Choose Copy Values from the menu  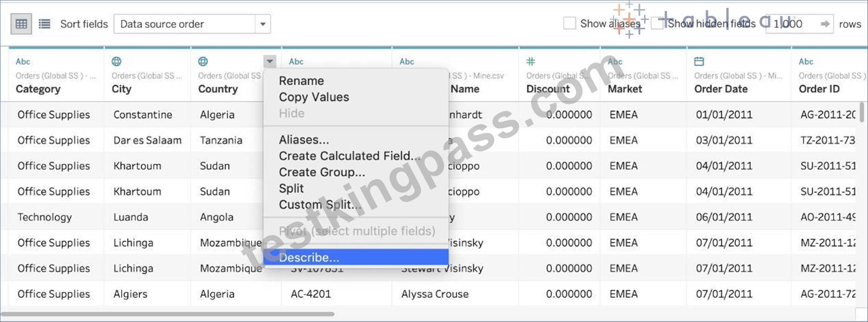point(314,97)
